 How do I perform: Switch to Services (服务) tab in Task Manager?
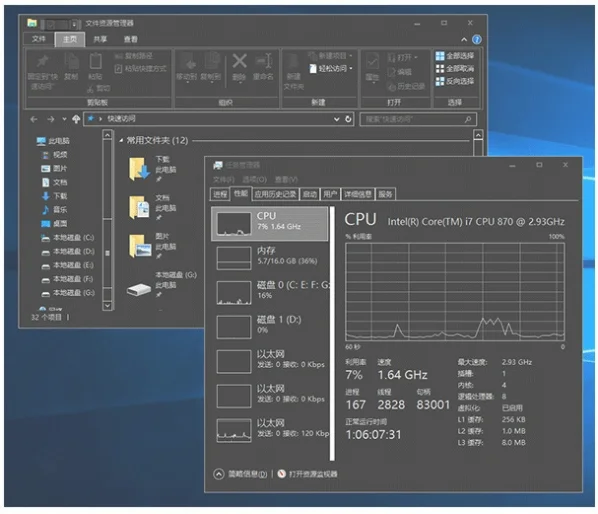point(385,194)
